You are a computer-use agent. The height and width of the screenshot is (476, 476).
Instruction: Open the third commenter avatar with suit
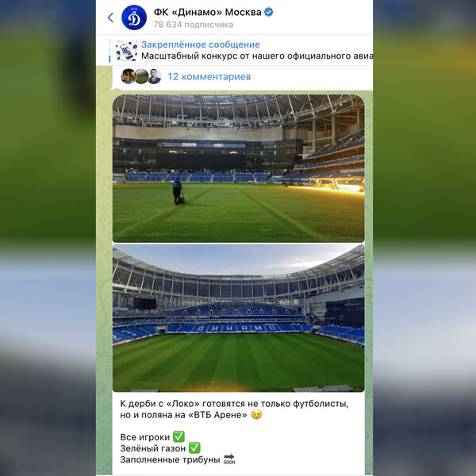tap(154, 76)
